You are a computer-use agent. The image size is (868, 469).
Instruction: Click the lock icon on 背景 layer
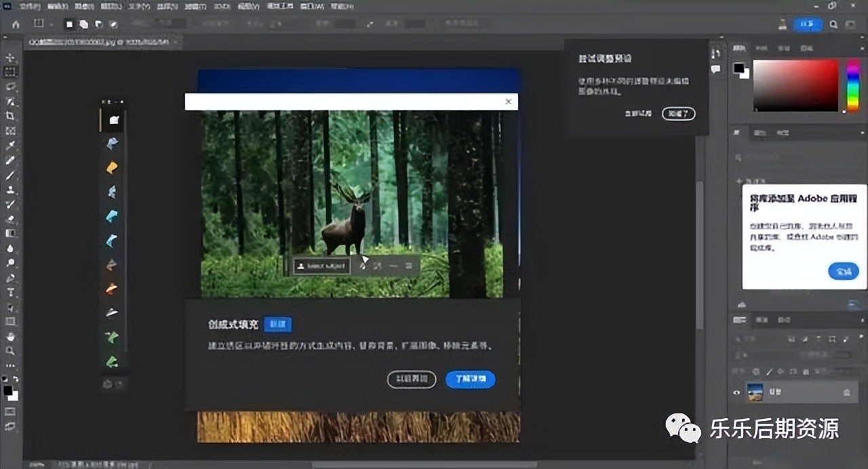click(x=846, y=392)
